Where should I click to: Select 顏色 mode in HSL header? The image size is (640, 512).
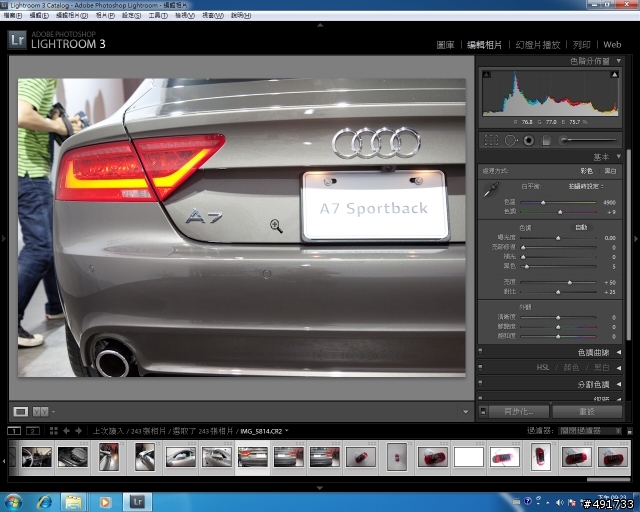(x=571, y=367)
